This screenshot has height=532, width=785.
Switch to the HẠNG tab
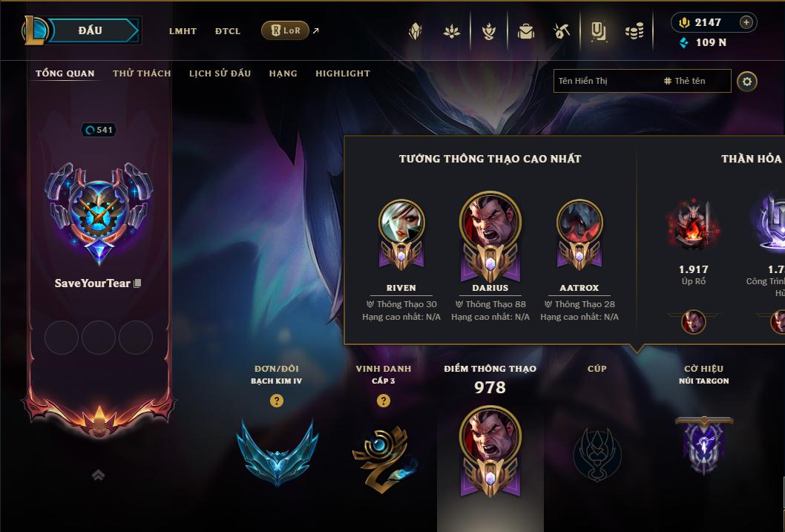(x=283, y=73)
